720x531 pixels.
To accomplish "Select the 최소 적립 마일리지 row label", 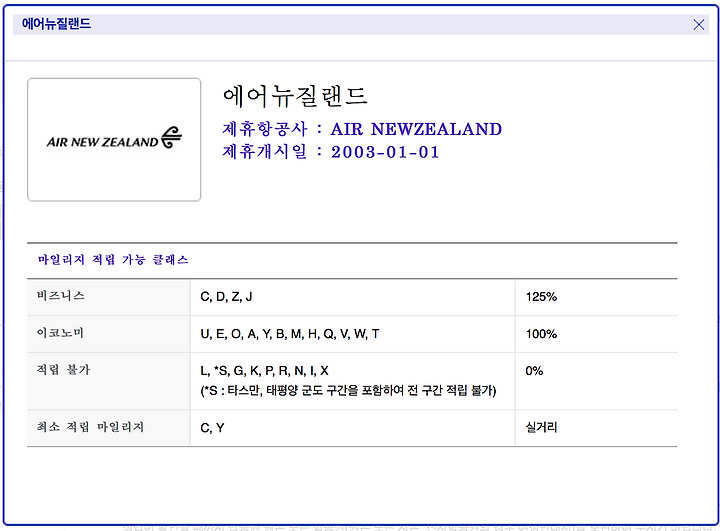I will coord(90,427).
